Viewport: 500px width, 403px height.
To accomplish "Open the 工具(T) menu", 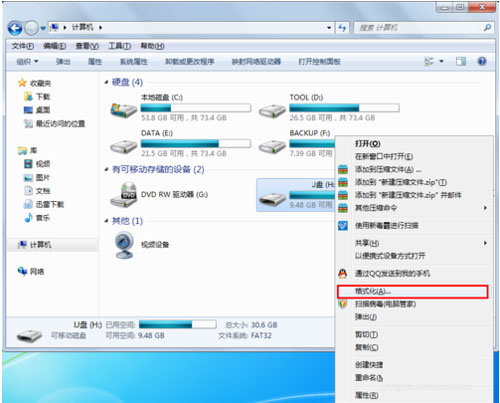I will click(119, 46).
